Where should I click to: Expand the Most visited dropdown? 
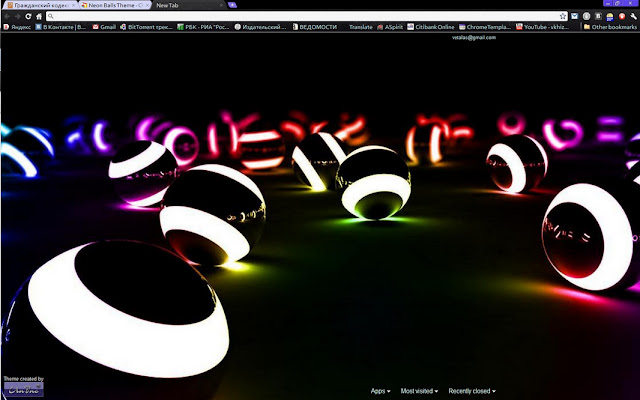[x=419, y=391]
